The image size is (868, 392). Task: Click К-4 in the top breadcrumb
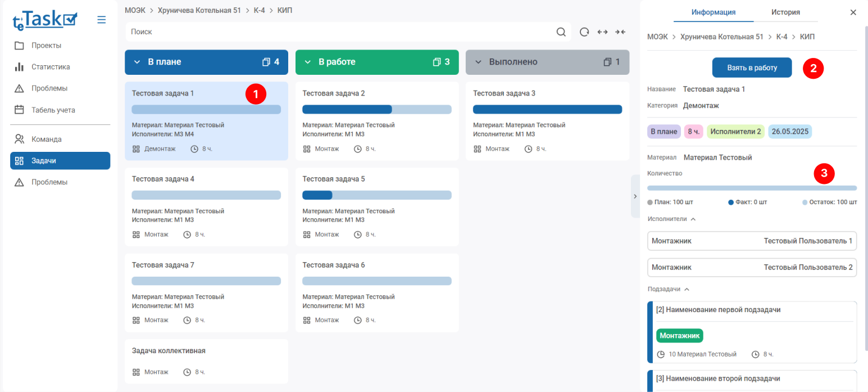259,11
